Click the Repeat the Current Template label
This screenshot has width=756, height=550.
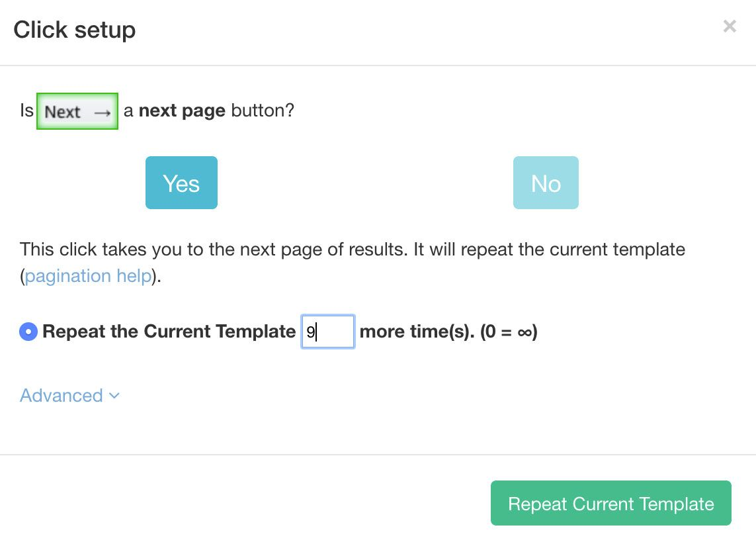[x=169, y=332]
